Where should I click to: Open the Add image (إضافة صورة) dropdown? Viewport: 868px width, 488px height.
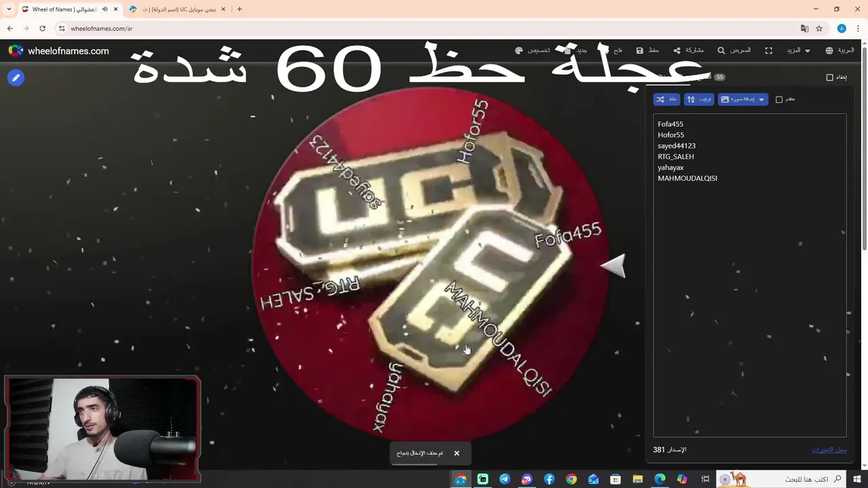click(743, 100)
